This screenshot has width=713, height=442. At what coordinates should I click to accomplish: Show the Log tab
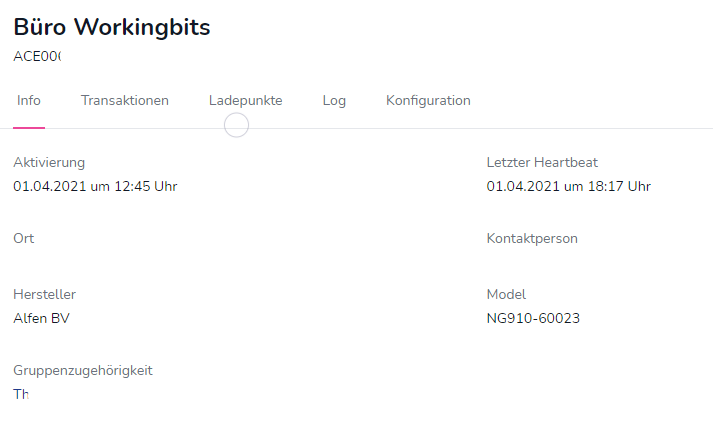334,101
